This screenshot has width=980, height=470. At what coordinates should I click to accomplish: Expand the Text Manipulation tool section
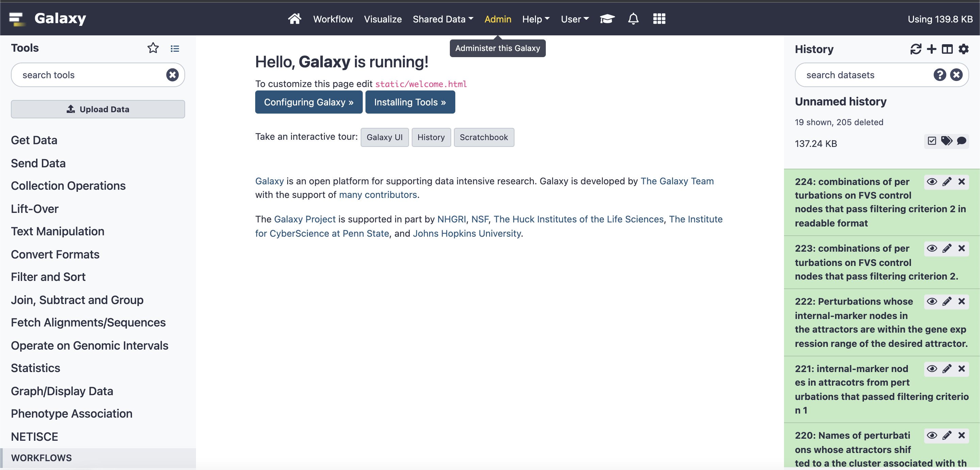pos(58,231)
